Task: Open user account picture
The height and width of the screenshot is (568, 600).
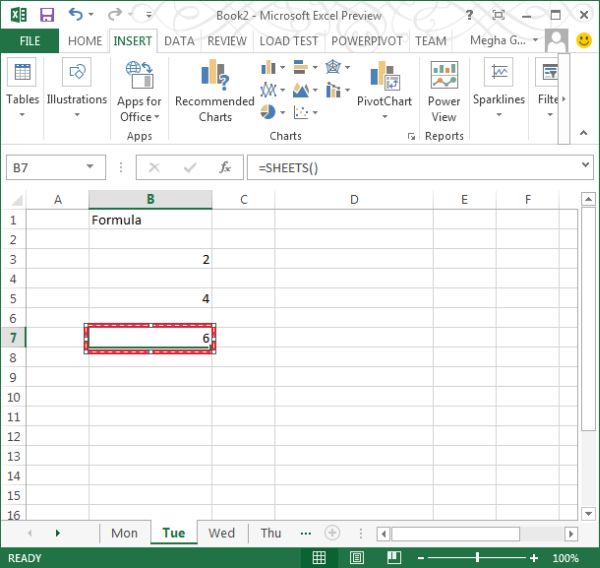Action: [556, 40]
